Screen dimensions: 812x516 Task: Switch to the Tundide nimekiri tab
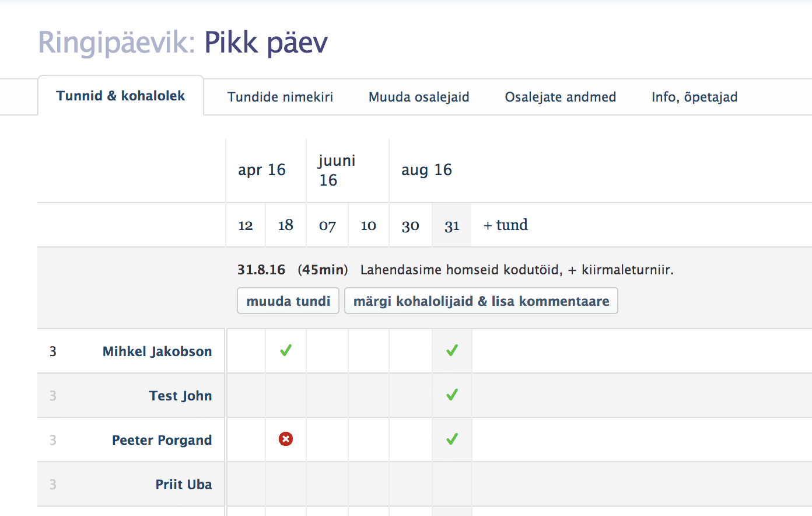[x=280, y=97]
